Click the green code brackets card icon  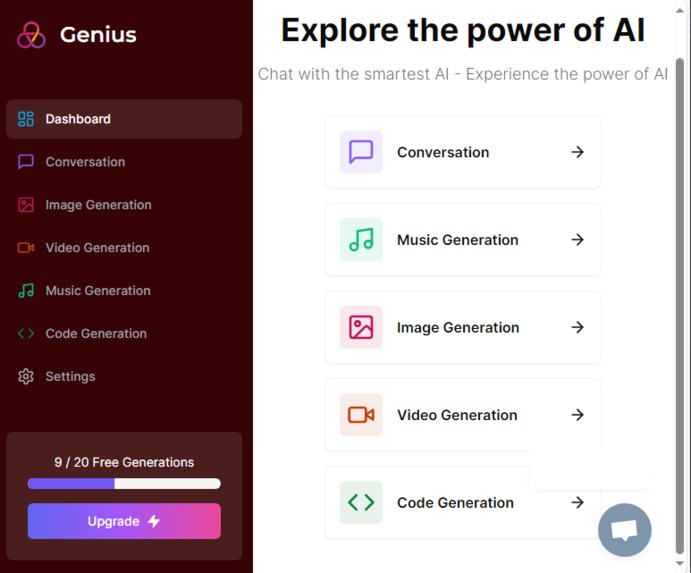(x=361, y=502)
